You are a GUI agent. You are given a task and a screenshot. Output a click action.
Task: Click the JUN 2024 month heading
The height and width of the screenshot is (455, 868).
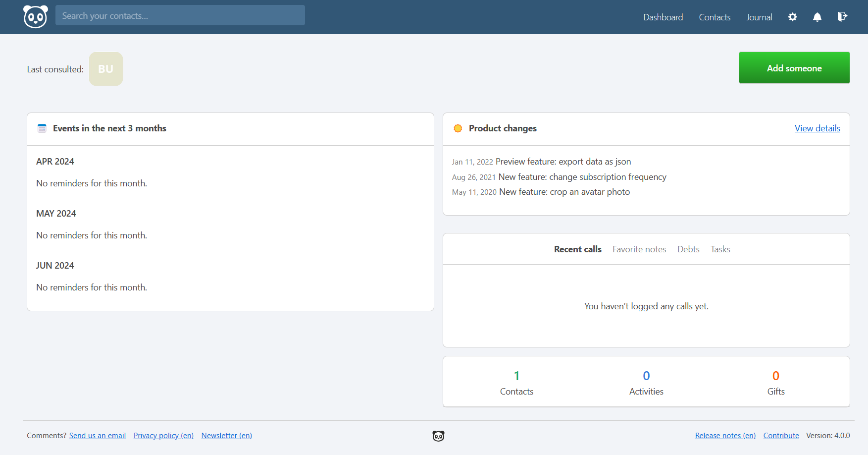click(x=55, y=266)
